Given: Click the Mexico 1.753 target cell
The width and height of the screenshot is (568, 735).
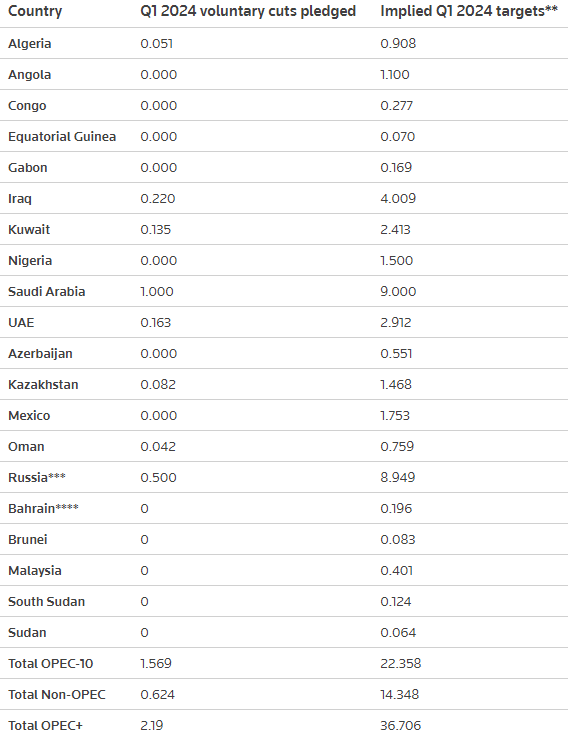Looking at the screenshot, I should click(x=395, y=416).
